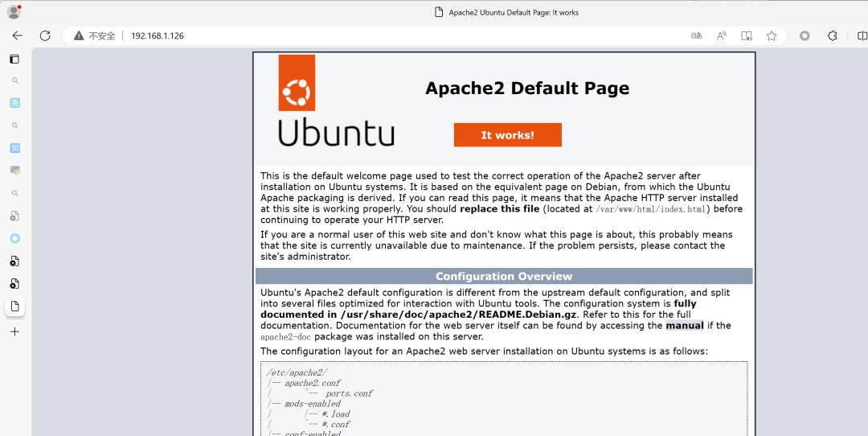Screen dimensions: 868x436
Task: Open the translate page icon
Action: click(696, 35)
